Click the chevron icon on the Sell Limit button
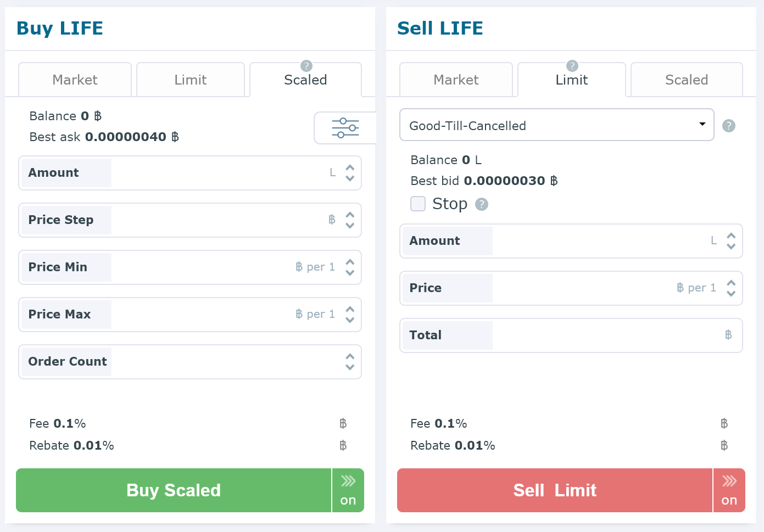Image resolution: width=764 pixels, height=532 pixels. 729,481
